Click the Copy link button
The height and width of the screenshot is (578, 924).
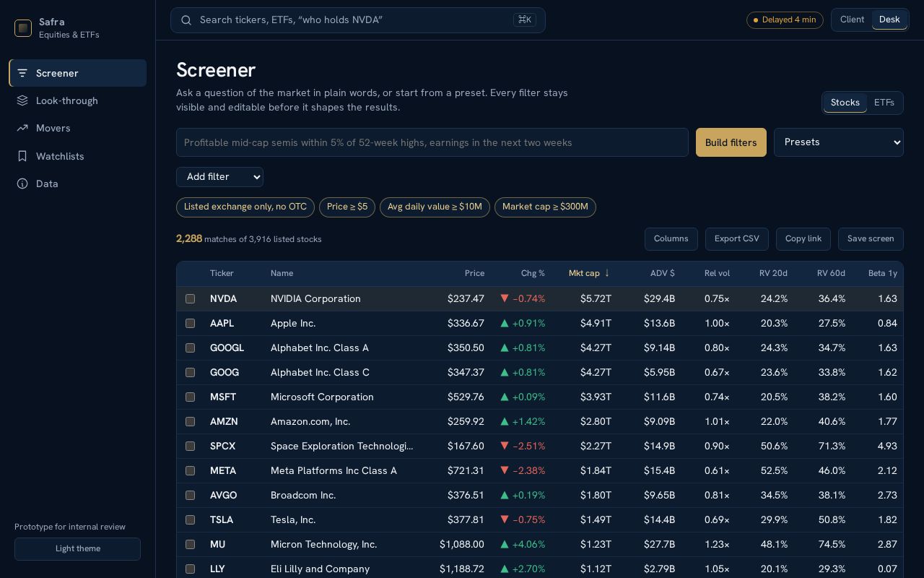[x=803, y=239]
